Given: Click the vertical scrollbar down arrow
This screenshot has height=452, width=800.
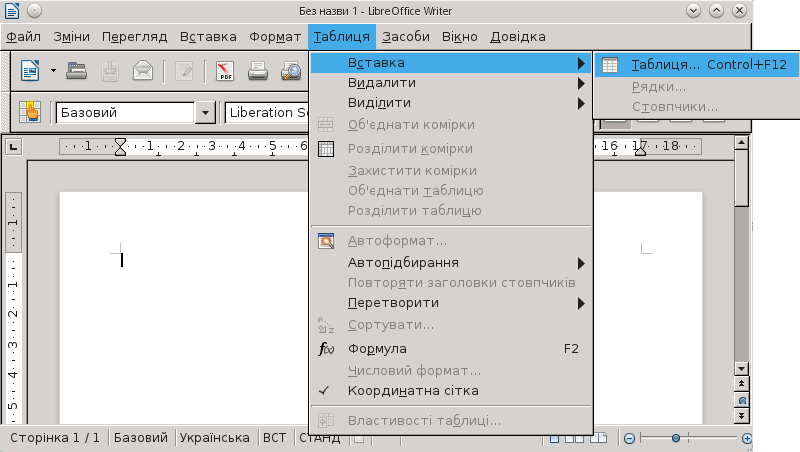Looking at the screenshot, I should [x=741, y=368].
